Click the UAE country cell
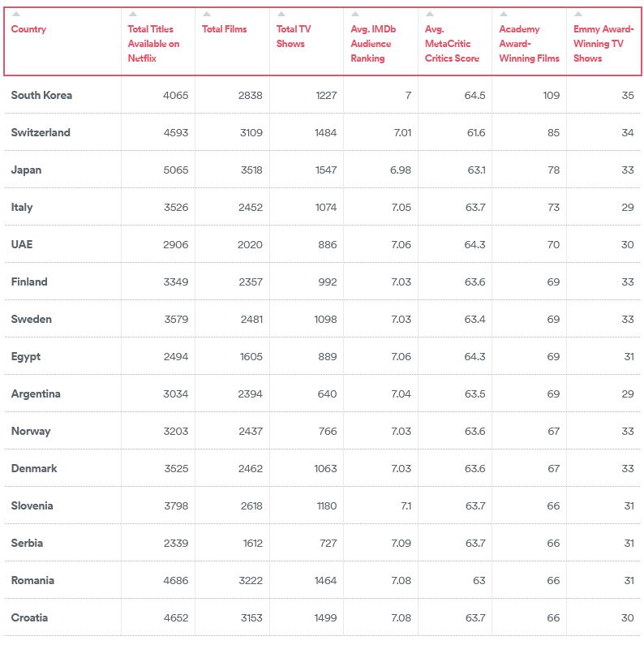644x645 pixels. [22, 244]
